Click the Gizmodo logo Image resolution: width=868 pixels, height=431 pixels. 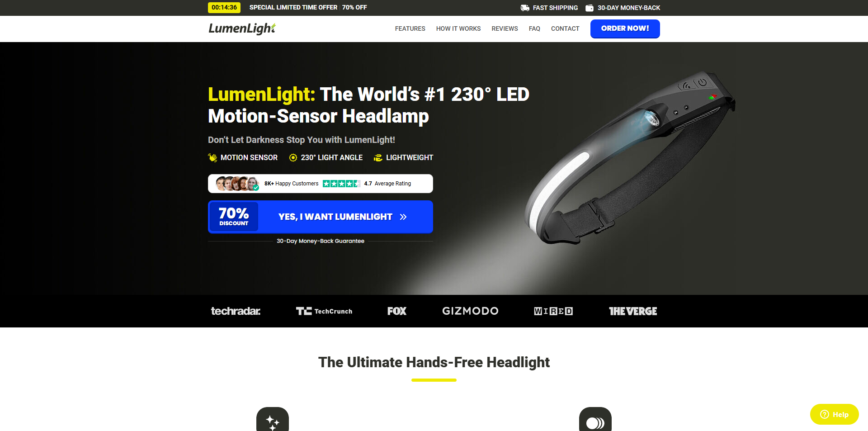[x=470, y=311]
